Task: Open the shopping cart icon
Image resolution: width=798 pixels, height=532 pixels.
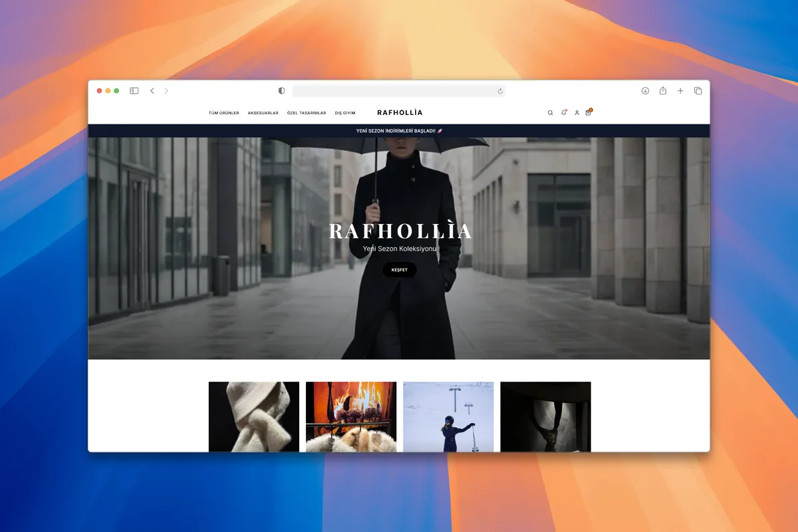Action: (x=588, y=113)
